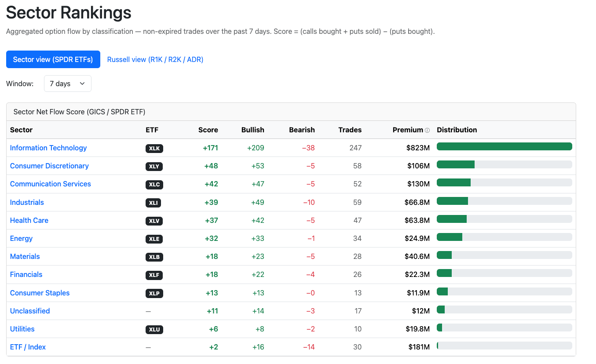Open the Information Technology sector link
The width and height of the screenshot is (596, 364).
click(48, 148)
